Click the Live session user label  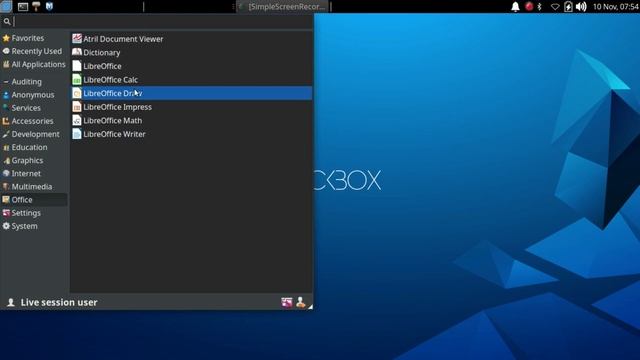click(x=59, y=302)
